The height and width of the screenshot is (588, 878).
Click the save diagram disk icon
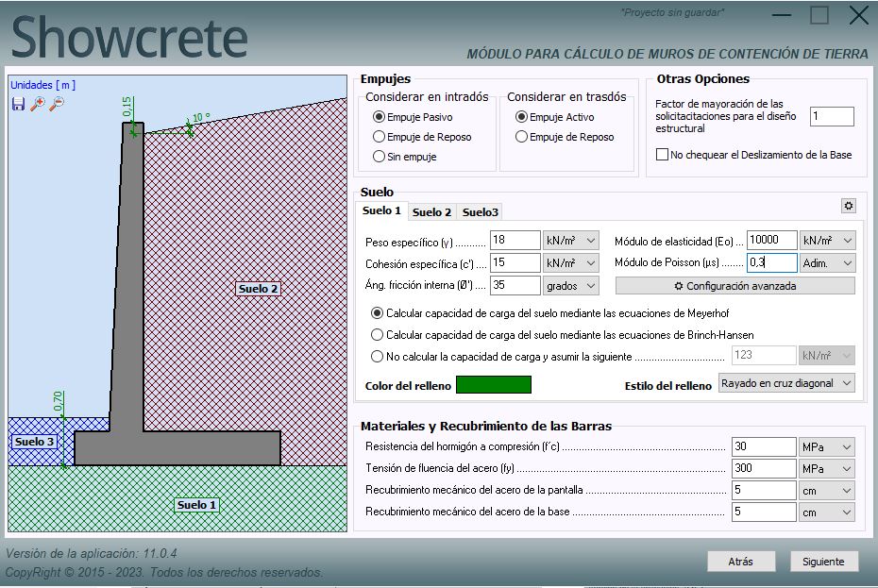tap(18, 104)
